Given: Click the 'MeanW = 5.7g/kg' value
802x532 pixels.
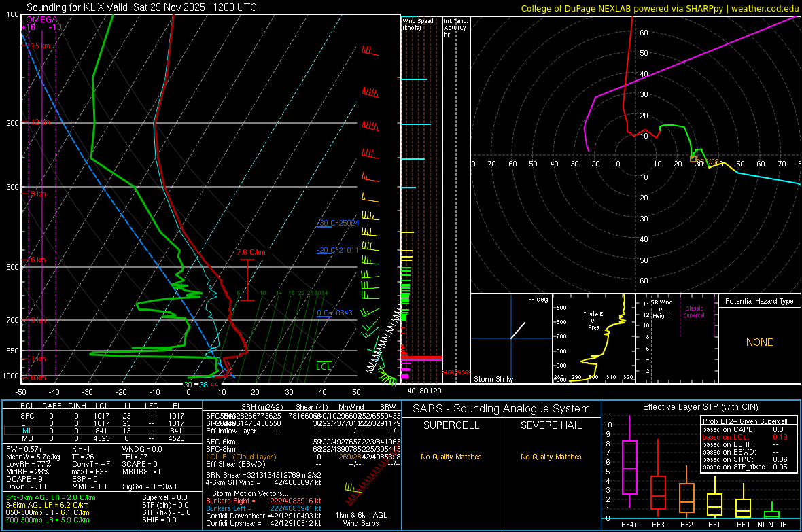Looking at the screenshot, I should pyautogui.click(x=33, y=457).
